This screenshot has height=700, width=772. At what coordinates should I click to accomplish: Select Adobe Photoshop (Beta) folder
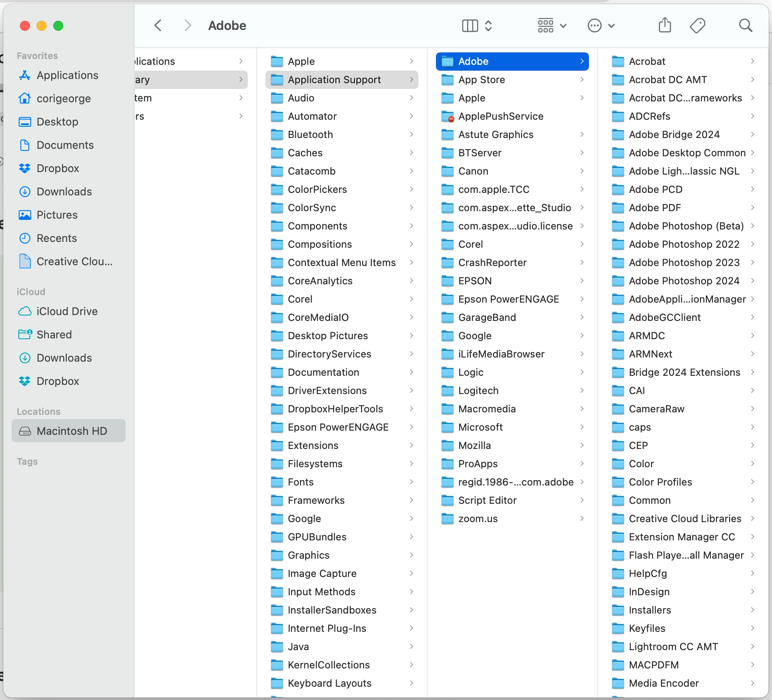(683, 226)
